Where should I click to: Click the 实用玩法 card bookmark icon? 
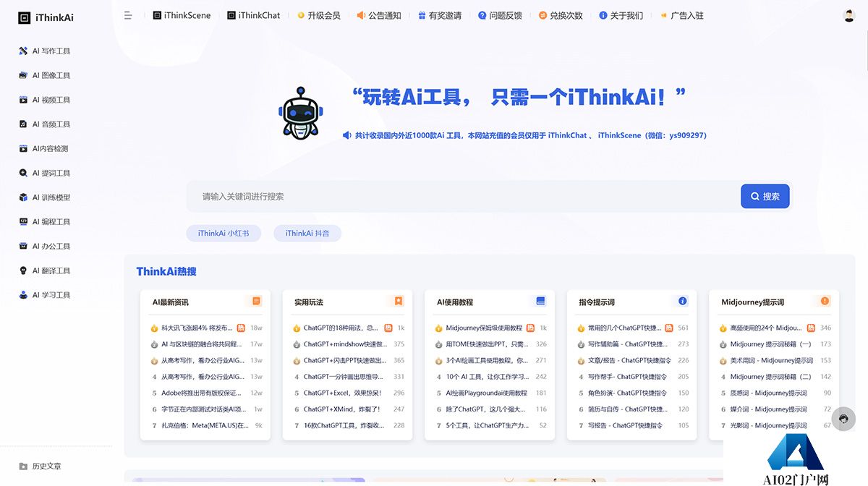399,301
